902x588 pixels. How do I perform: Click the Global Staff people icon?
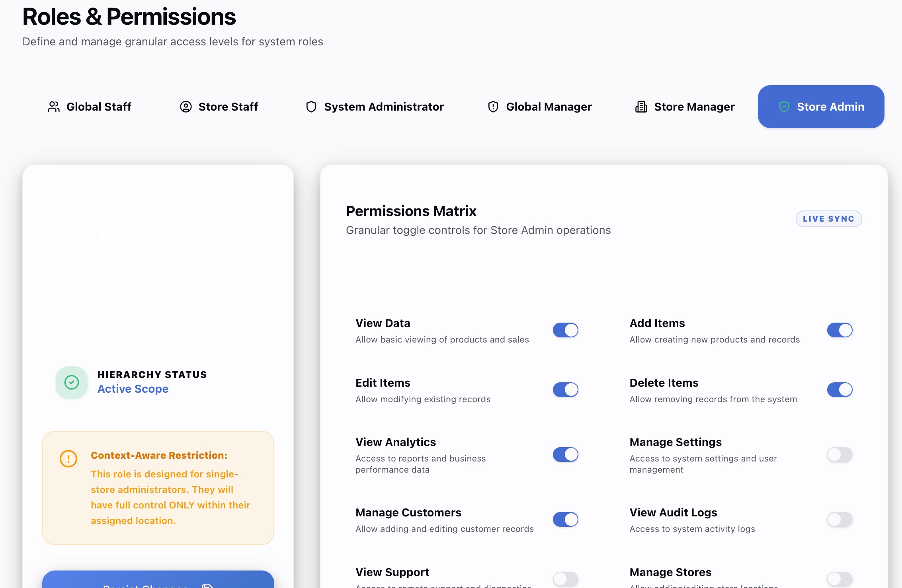point(53,106)
